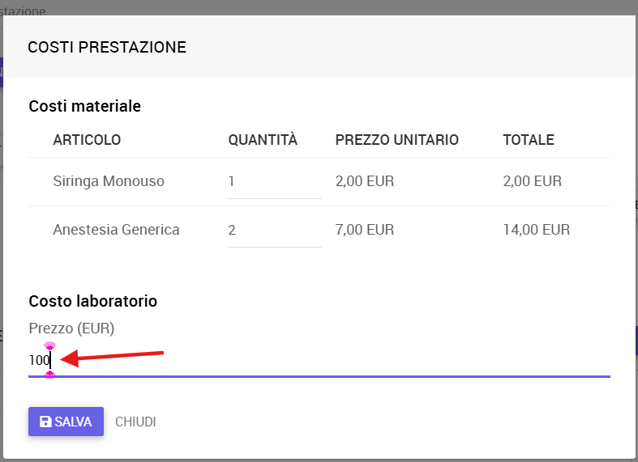Click the PREZZO UNITARIO column header
Screen dimensions: 638x462
pyautogui.click(x=397, y=140)
